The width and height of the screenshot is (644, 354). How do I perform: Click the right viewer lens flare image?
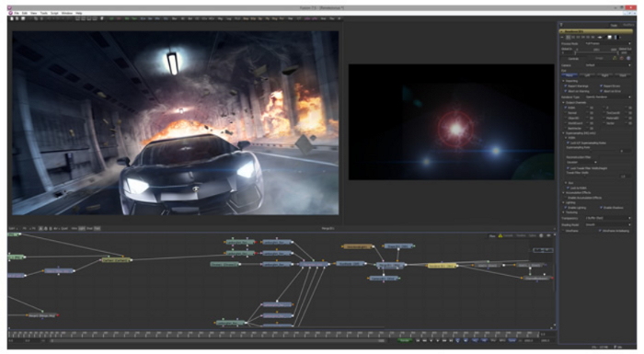tap(451, 122)
